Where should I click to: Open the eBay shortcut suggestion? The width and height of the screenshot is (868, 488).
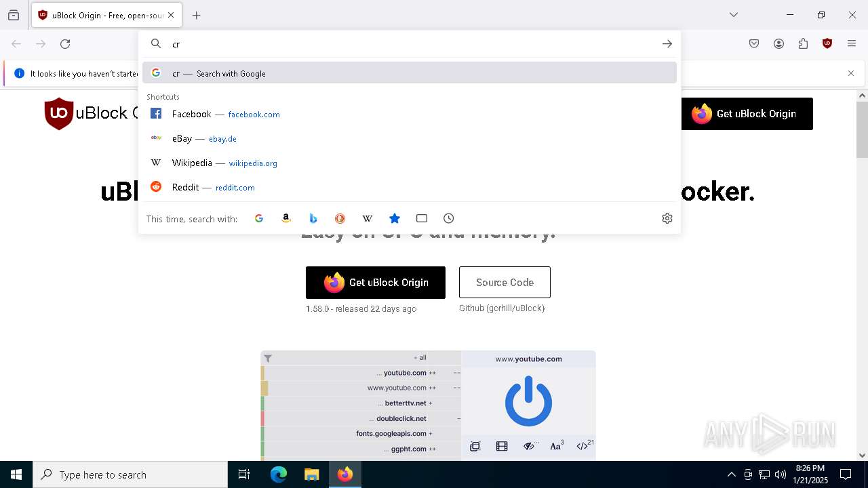[x=410, y=138]
